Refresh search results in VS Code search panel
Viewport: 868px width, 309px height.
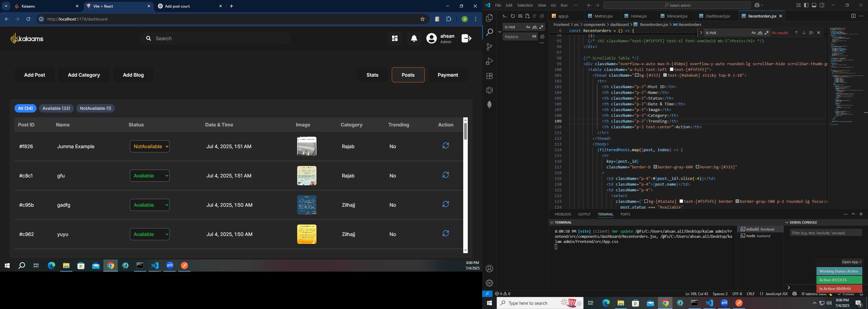tap(513, 16)
